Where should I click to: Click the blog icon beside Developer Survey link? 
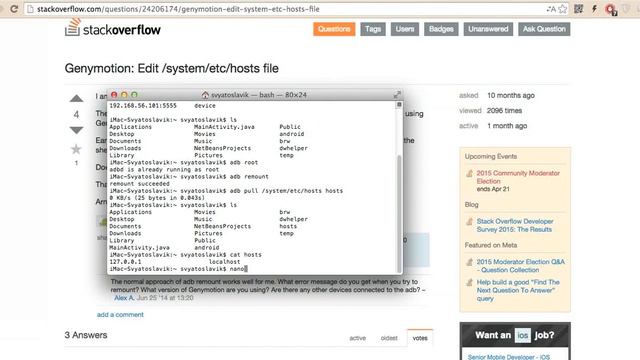[x=470, y=222]
